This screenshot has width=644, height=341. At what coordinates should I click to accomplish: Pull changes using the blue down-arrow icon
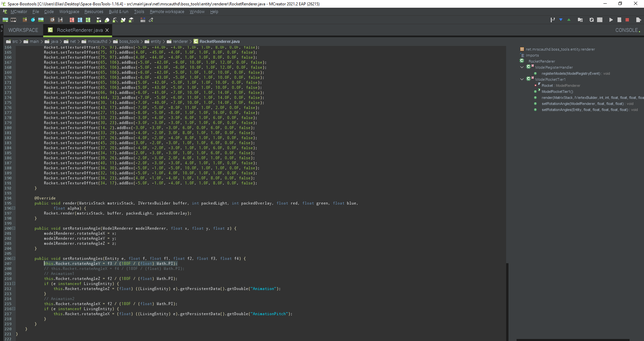pos(561,20)
